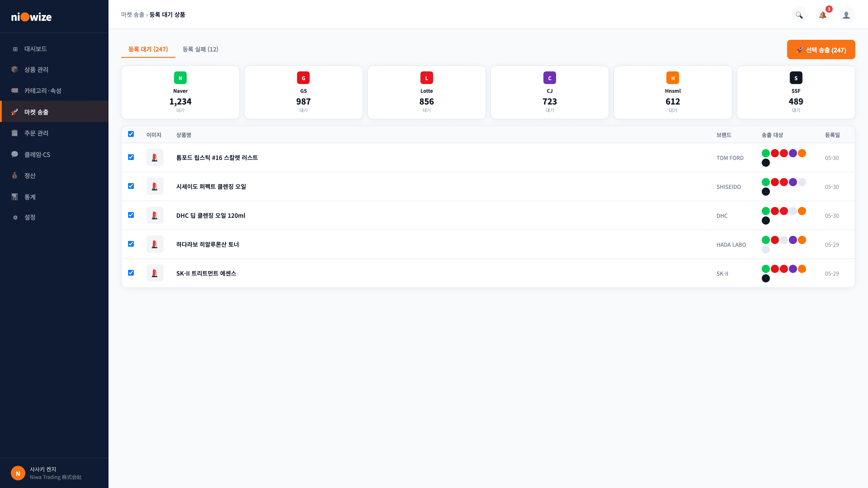The image size is (868, 488).
Task: Open 주문 관리 in the sidebar
Action: tap(54, 133)
